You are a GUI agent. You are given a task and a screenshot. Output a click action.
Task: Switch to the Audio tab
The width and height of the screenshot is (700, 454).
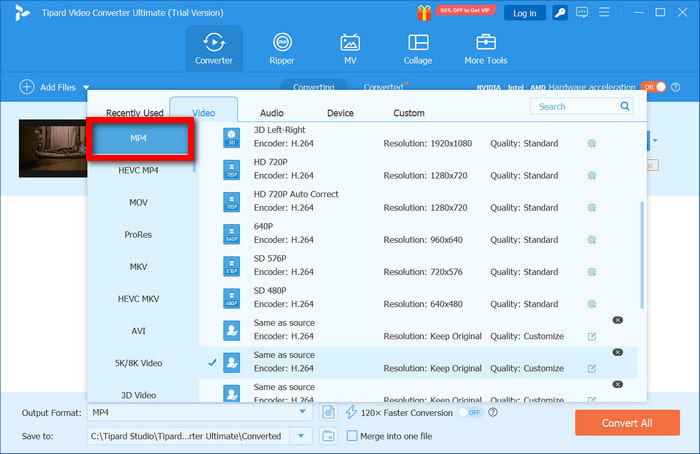[272, 112]
